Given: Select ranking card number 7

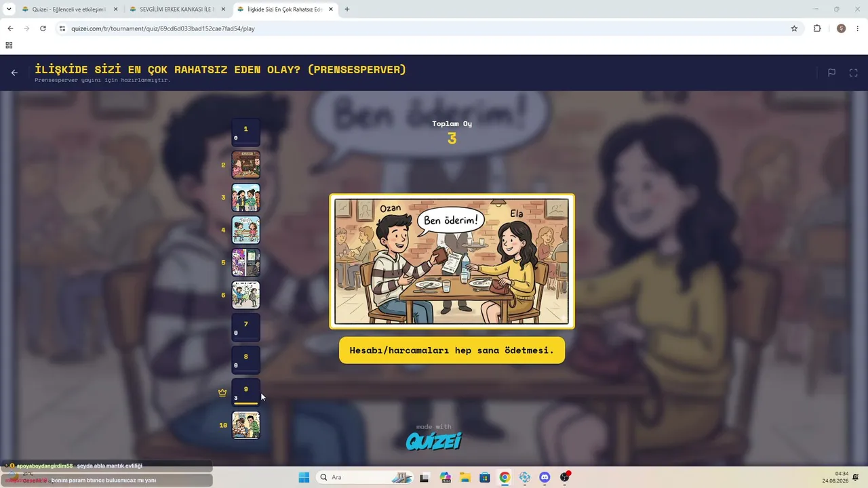Looking at the screenshot, I should [x=246, y=328].
